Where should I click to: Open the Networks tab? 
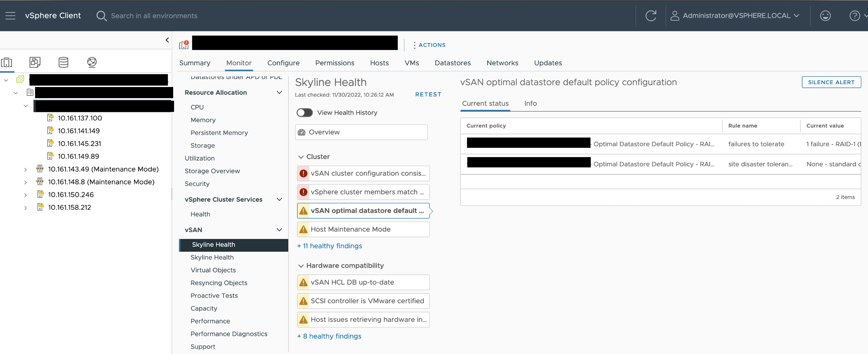(502, 63)
